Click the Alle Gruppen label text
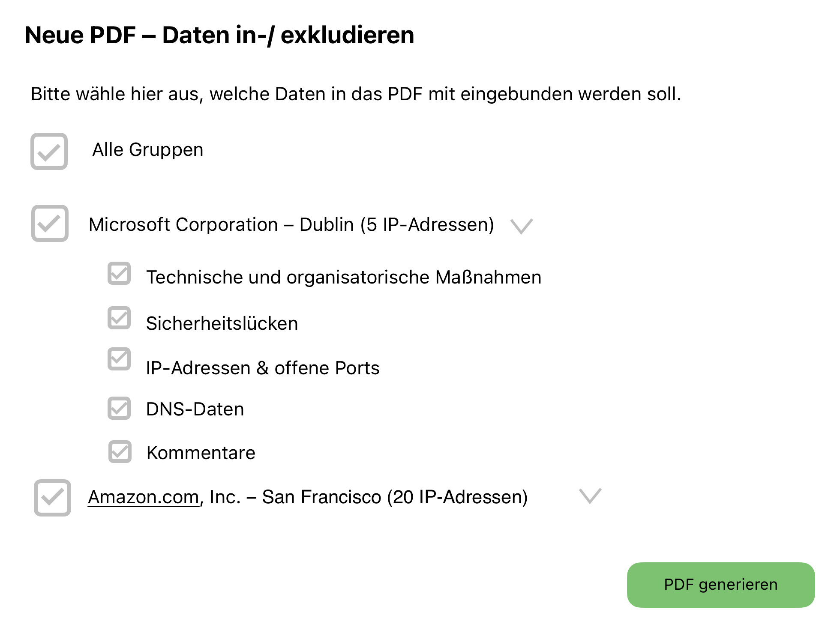The height and width of the screenshot is (627, 840). tap(148, 150)
